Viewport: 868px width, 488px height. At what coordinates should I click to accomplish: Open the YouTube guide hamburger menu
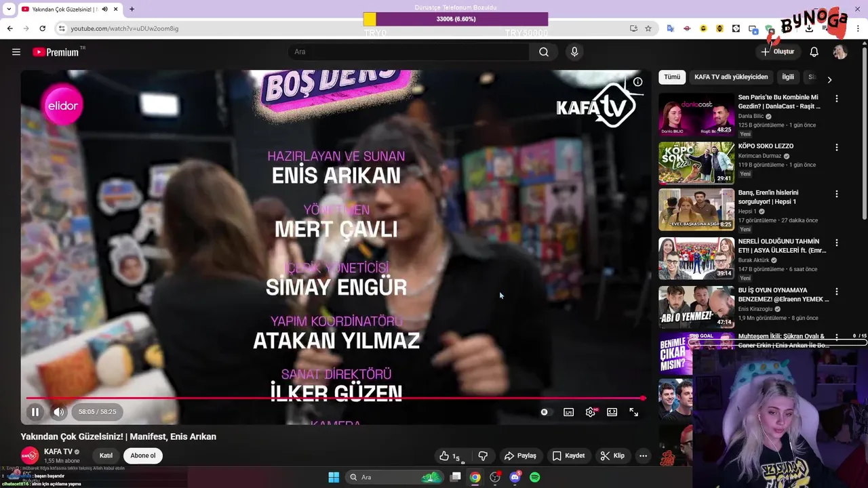(x=16, y=52)
